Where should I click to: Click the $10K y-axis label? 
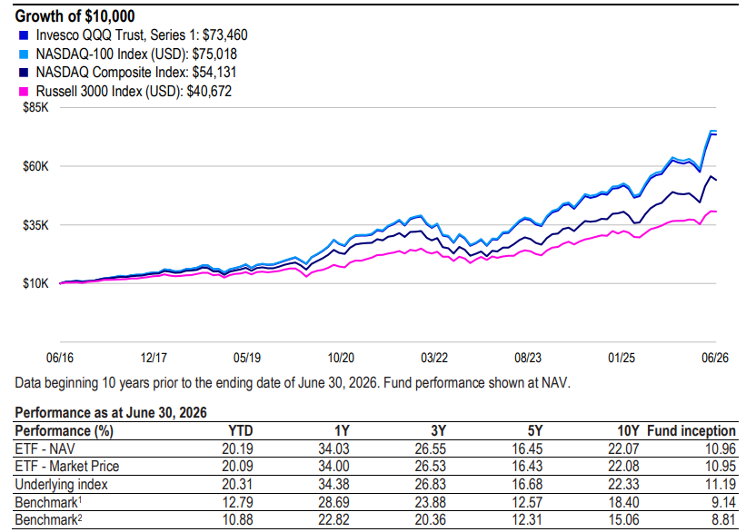[35, 283]
